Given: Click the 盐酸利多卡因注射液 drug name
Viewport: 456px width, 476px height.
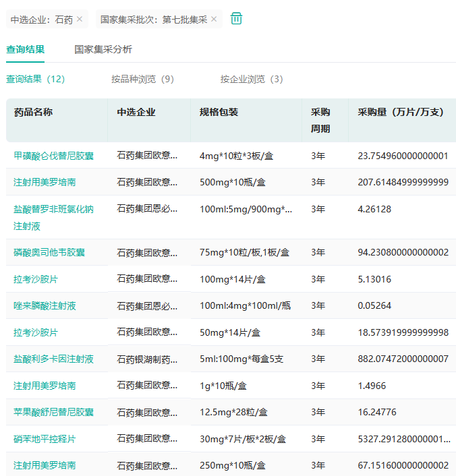Looking at the screenshot, I should point(54,359).
